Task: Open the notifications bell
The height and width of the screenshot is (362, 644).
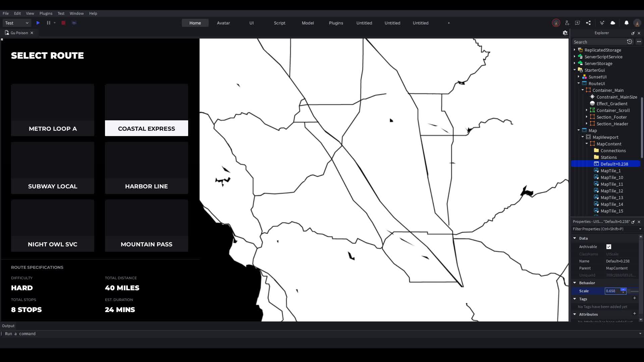Action: [627, 23]
